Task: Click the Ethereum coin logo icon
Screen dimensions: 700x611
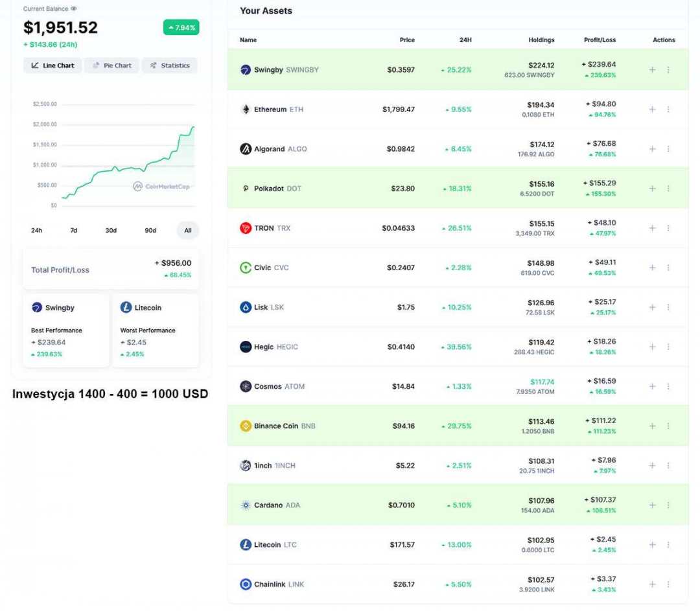Action: tap(246, 110)
